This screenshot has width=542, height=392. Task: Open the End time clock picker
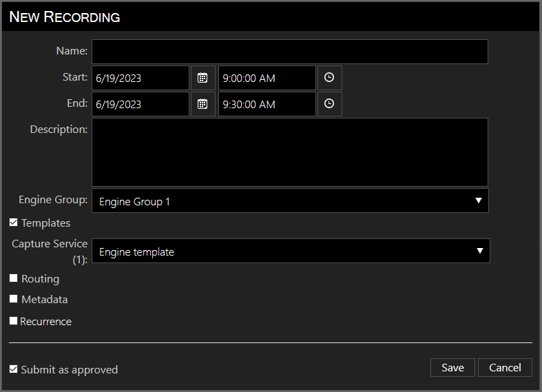pyautogui.click(x=329, y=104)
